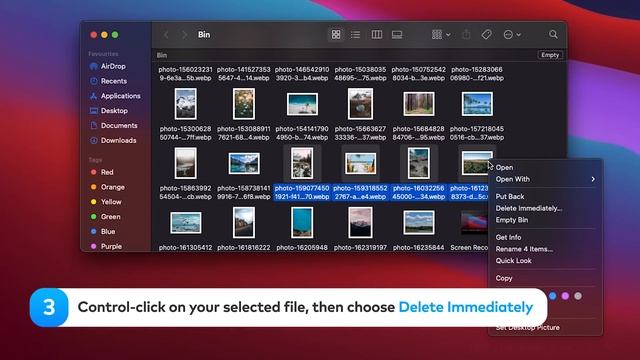The image size is (640, 360).
Task: Select thumbnail of photo-15300628 file
Action: 185,104
